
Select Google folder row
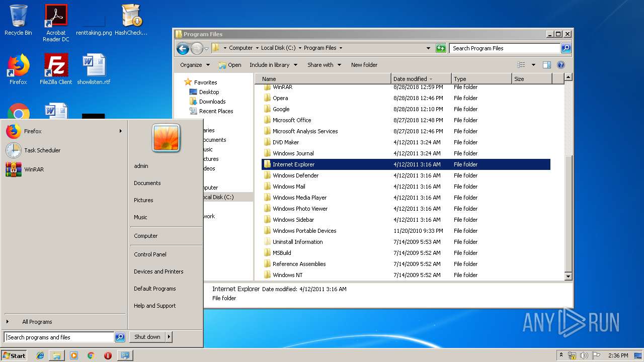pos(406,109)
